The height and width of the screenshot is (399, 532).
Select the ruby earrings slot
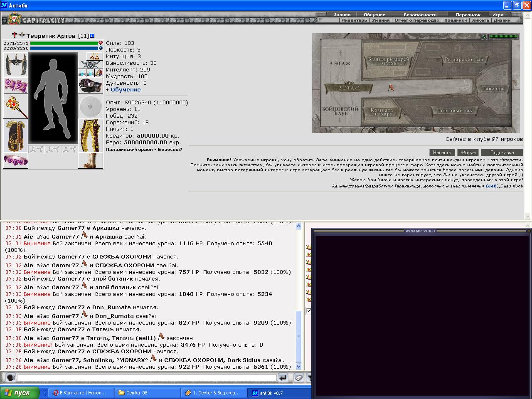[95, 56]
